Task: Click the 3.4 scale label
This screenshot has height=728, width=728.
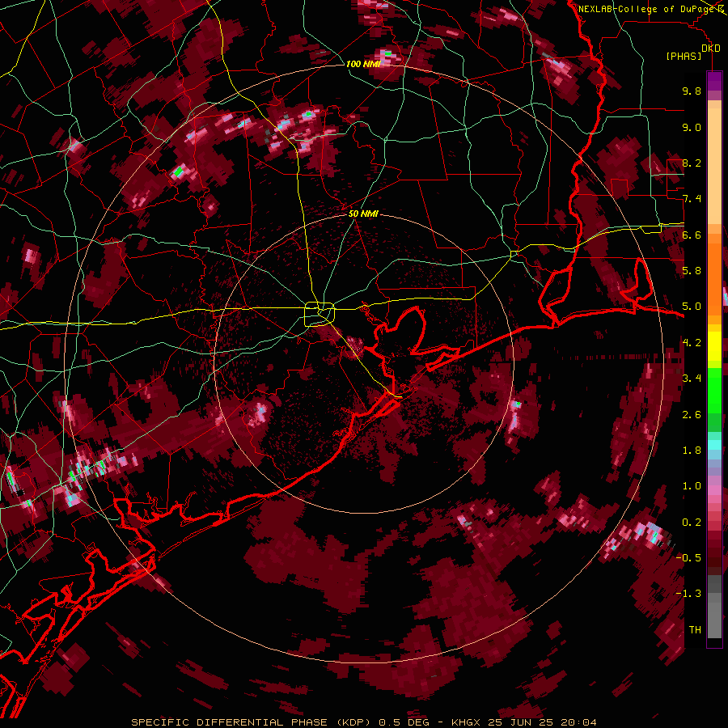Action: coord(692,378)
